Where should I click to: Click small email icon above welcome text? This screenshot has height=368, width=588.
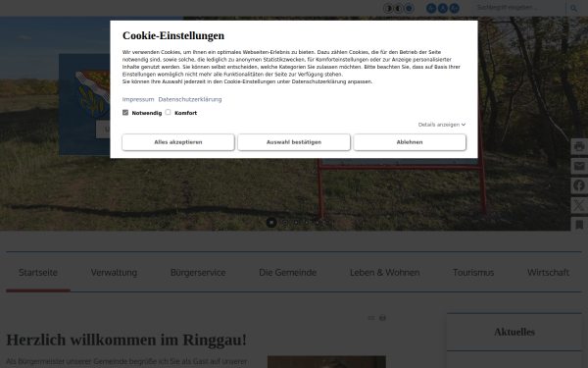[x=370, y=318]
